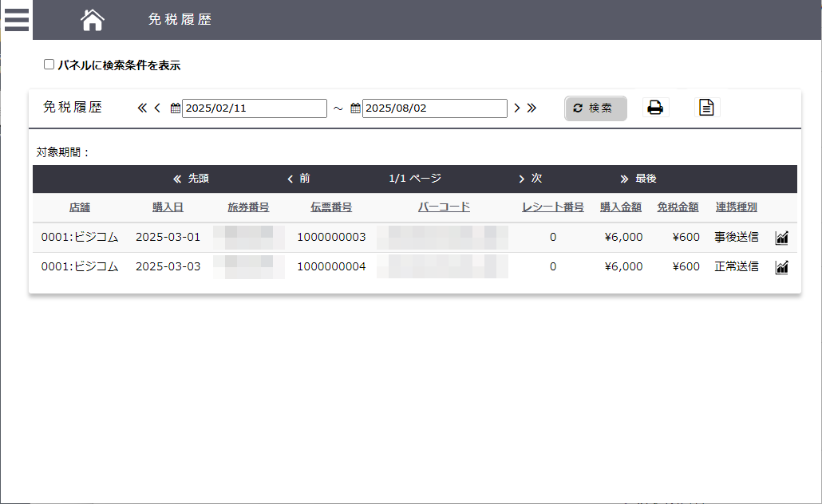The image size is (822, 504).
Task: Edit the end date field 2025/08/02
Action: 435,108
